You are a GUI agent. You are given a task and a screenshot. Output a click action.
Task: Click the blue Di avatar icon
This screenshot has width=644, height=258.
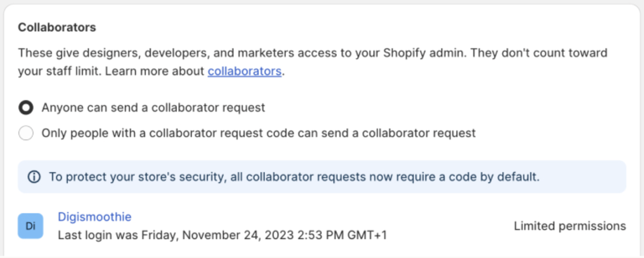point(31,226)
